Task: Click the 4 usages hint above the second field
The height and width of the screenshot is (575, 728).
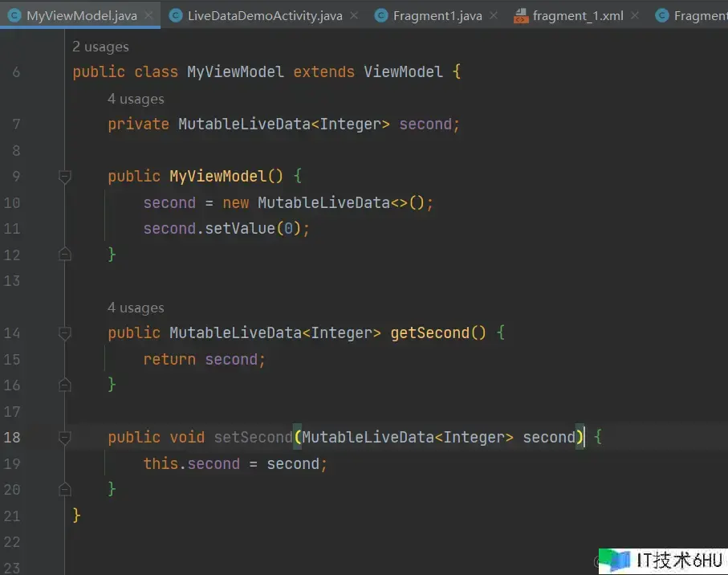Action: (136, 99)
